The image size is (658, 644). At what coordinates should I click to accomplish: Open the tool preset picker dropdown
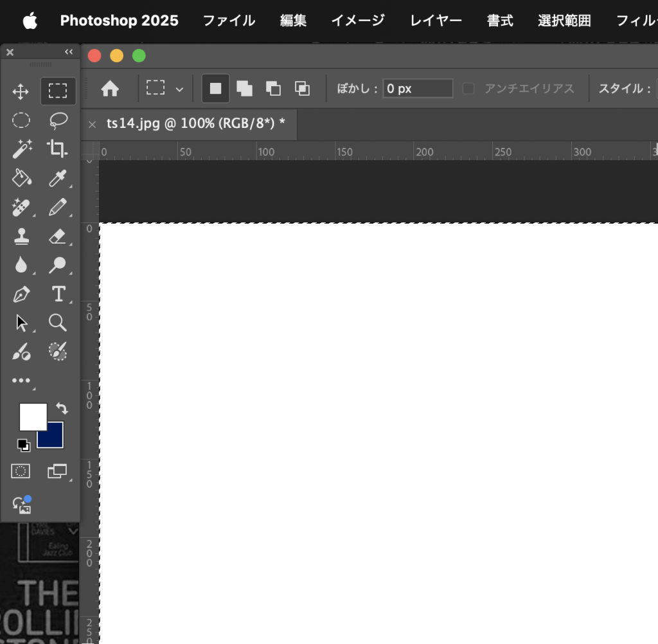tap(164, 89)
